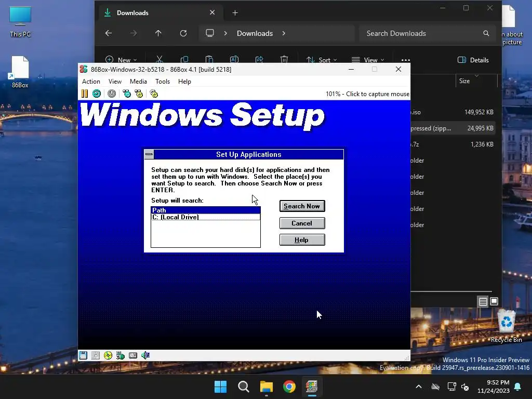The height and width of the screenshot is (399, 532).
Task: Click the floppy disk status bar icon
Action: (x=83, y=355)
